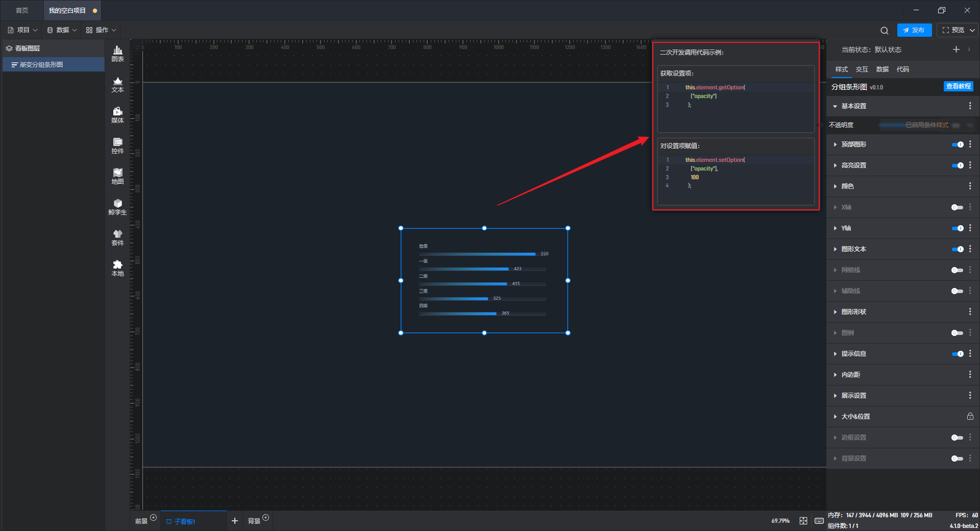Click the fit-to-screen icon in status bar
Image resolution: width=980 pixels, height=531 pixels.
tap(803, 521)
